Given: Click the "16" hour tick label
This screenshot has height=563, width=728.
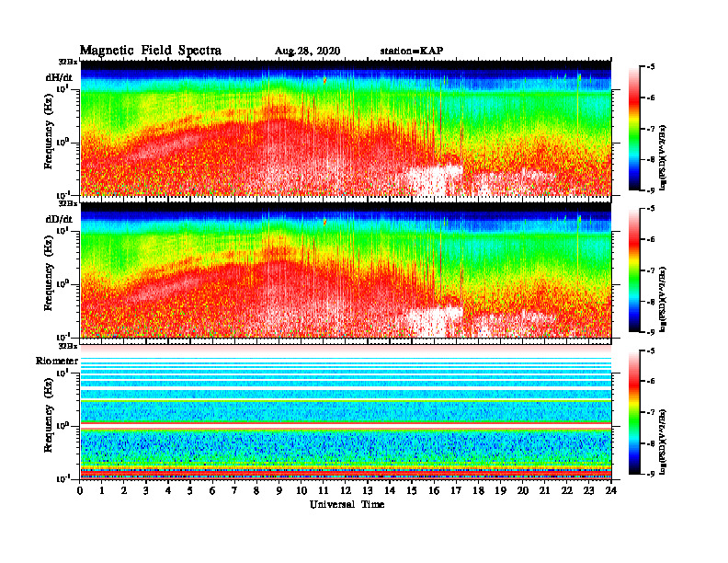Looking at the screenshot, I should point(434,490).
